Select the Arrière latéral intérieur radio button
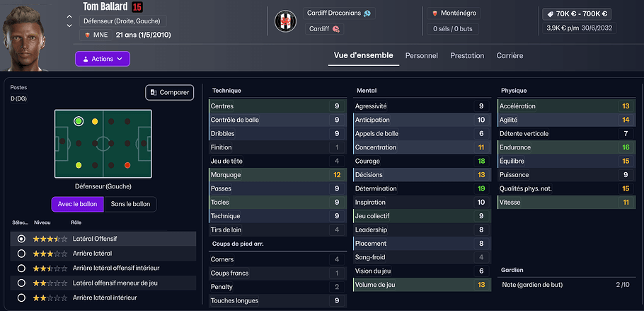 (21, 298)
